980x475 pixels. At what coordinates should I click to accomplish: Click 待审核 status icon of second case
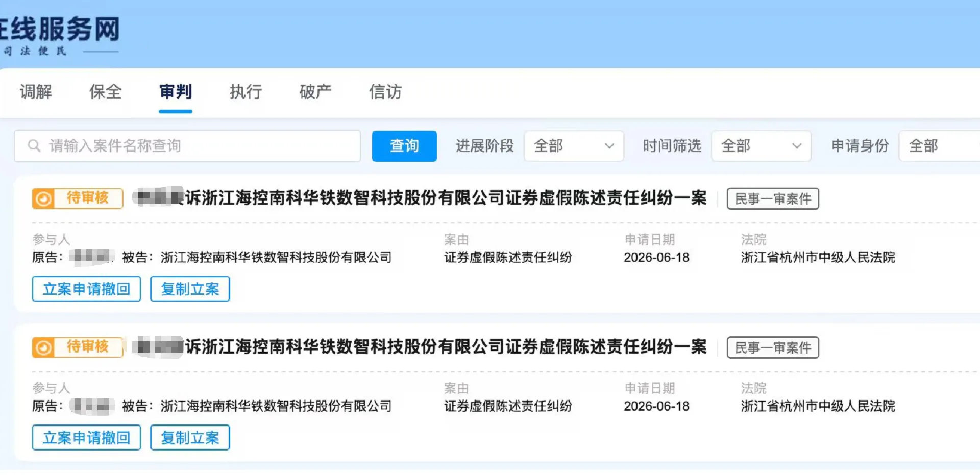click(x=43, y=347)
